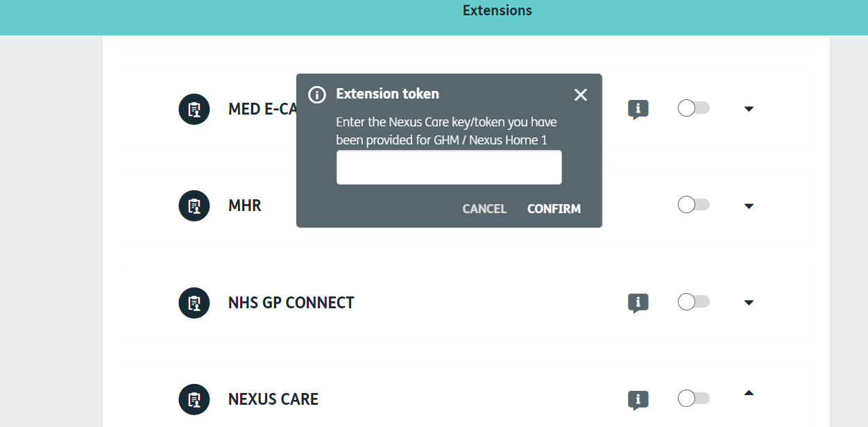Turn on the Nexus Care toggle
This screenshot has height=427, width=868.
click(693, 398)
